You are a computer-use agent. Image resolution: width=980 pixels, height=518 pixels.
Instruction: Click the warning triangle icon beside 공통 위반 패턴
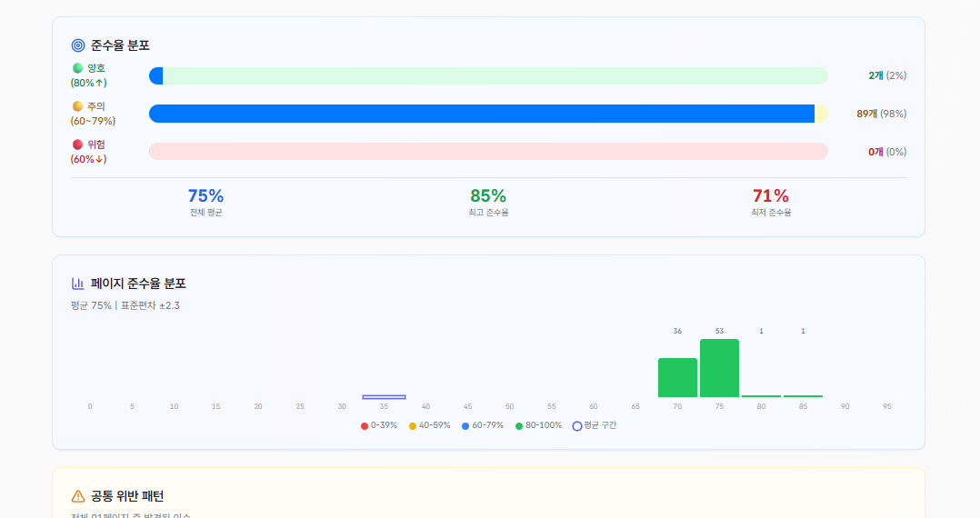(78, 496)
